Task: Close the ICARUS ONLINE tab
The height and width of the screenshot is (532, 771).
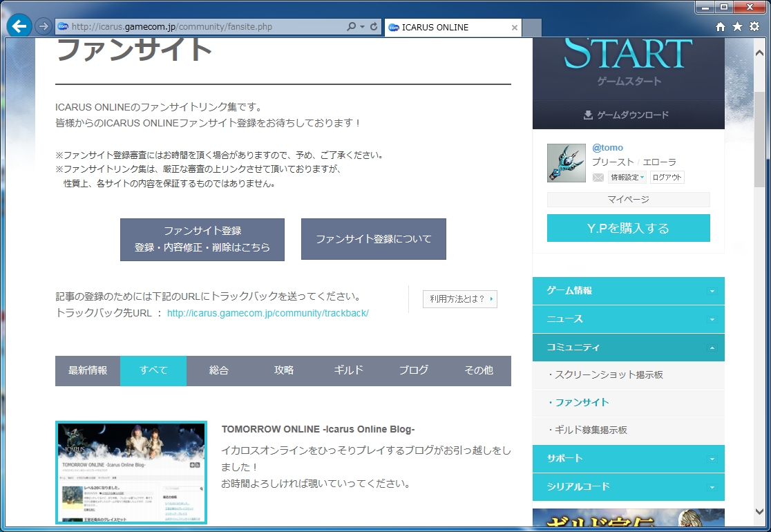Action: click(x=514, y=28)
